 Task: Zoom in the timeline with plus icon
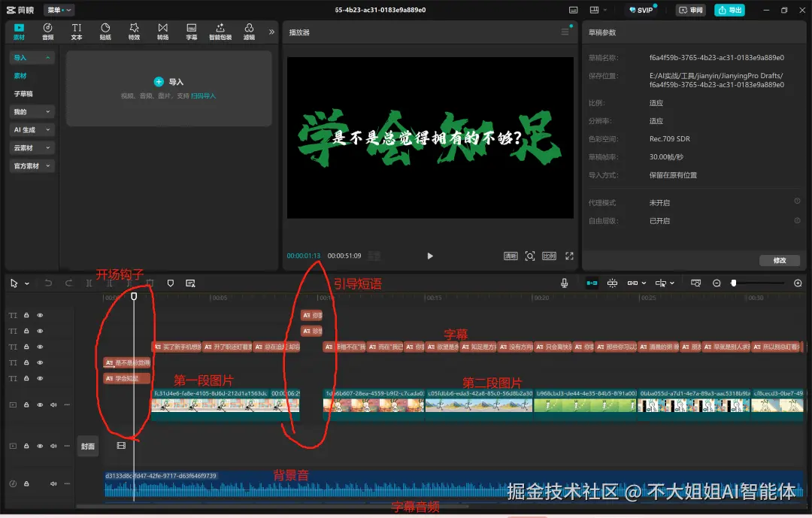coord(798,283)
